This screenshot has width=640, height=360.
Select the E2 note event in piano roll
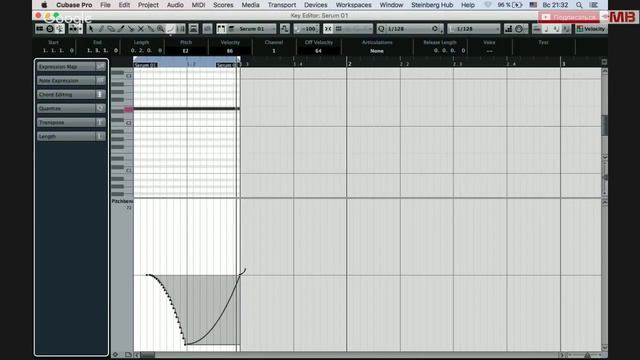coord(187,109)
